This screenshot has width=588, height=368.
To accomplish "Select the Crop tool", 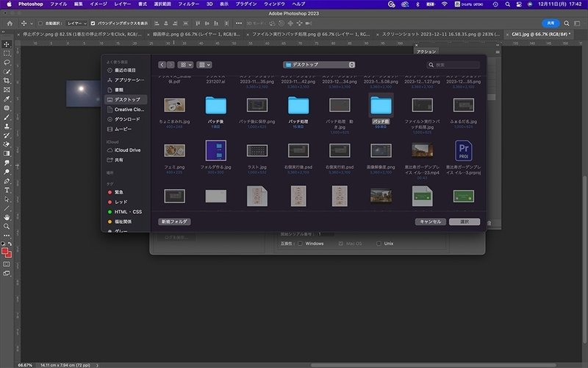I will click(x=7, y=81).
